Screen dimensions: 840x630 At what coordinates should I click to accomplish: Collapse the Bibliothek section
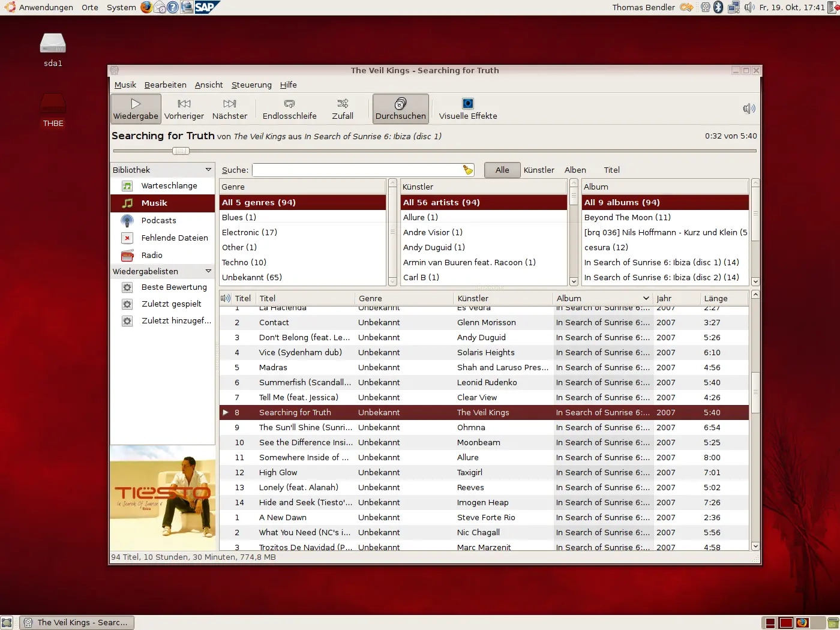tap(208, 169)
